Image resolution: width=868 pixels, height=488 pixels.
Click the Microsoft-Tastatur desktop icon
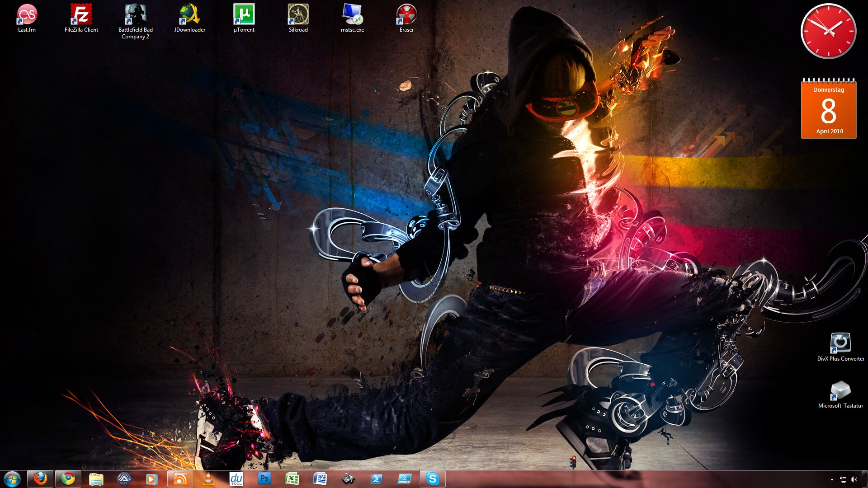click(x=840, y=391)
